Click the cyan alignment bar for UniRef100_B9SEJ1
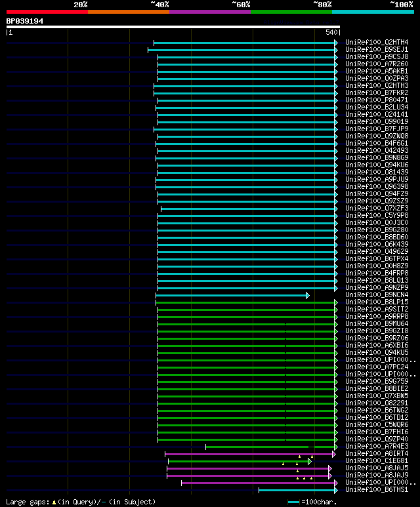 (241, 50)
